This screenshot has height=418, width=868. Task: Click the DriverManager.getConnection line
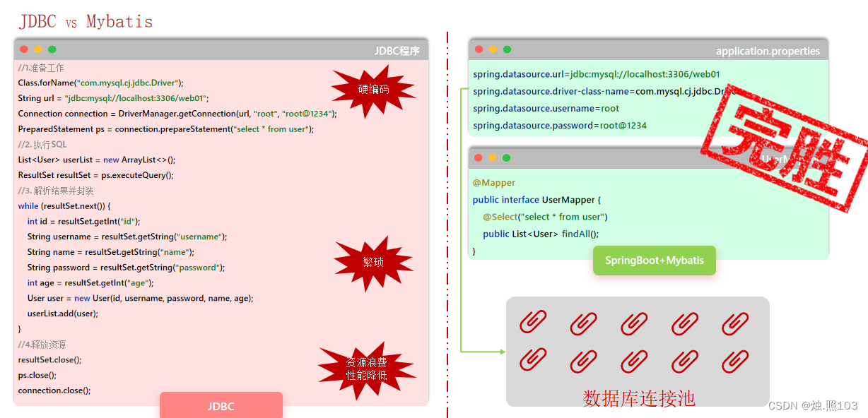[177, 114]
